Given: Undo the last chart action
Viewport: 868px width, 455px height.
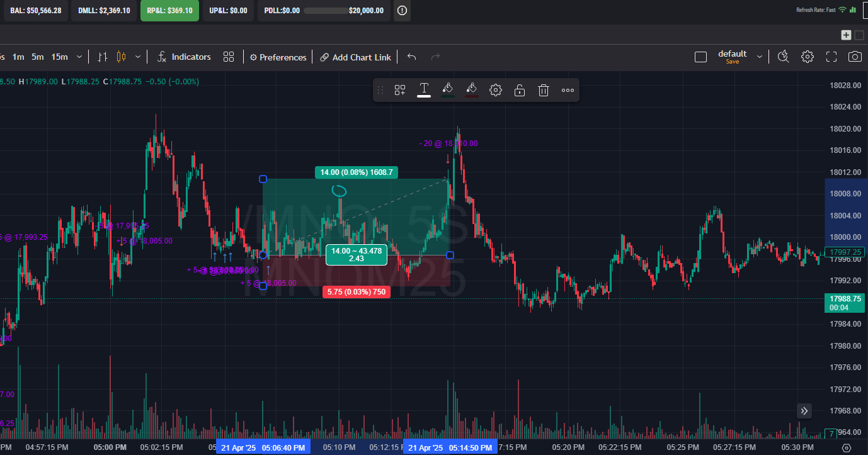Looking at the screenshot, I should click(411, 57).
